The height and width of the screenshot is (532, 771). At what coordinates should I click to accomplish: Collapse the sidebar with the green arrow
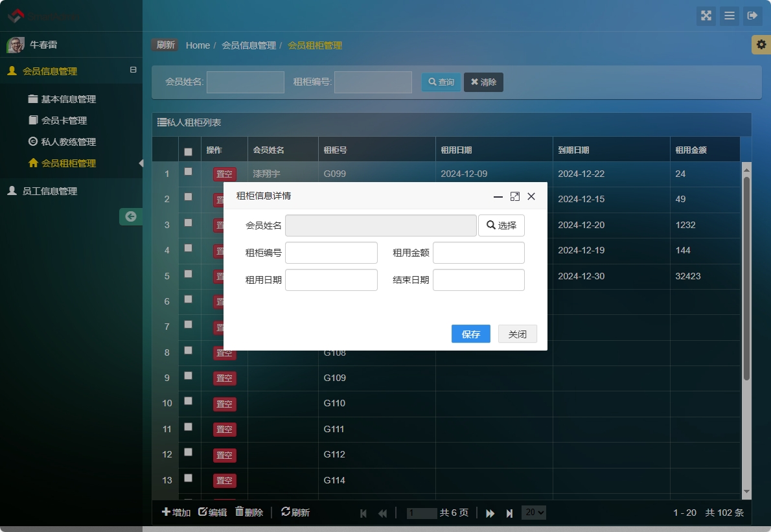pos(131,216)
